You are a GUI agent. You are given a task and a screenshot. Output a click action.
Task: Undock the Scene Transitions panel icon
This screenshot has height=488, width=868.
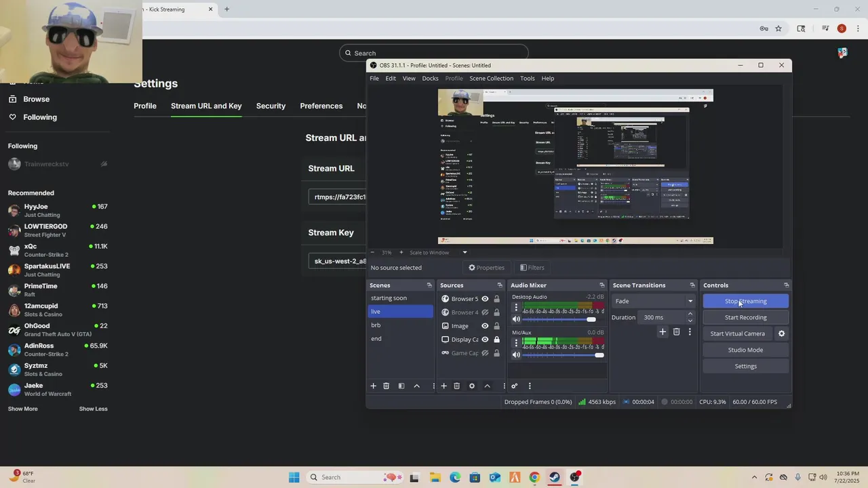(x=692, y=285)
